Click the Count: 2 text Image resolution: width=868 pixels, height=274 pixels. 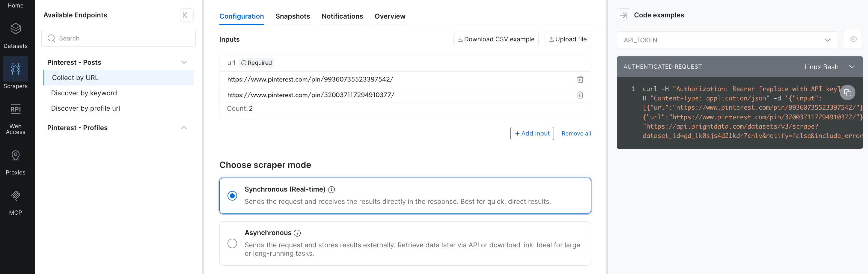pos(239,109)
